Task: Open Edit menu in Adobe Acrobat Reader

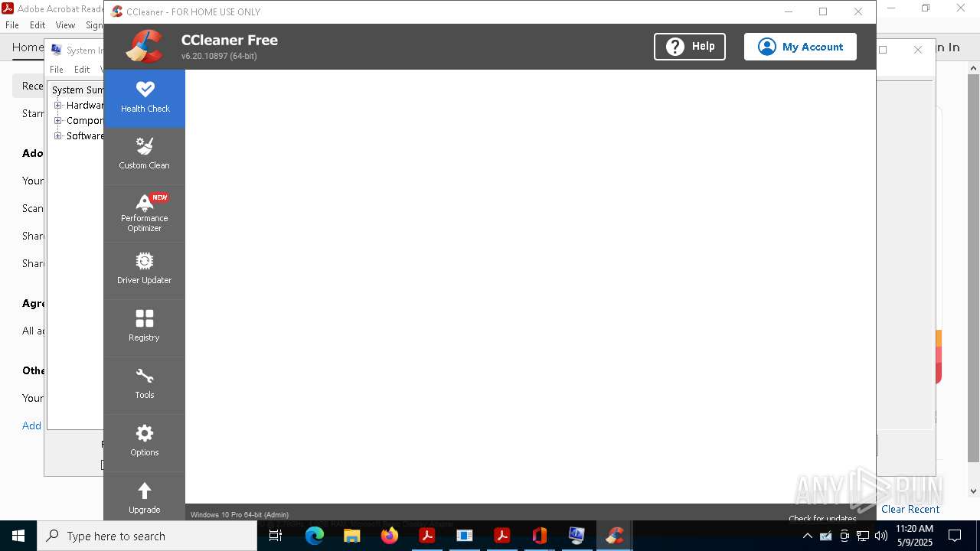Action: [38, 25]
